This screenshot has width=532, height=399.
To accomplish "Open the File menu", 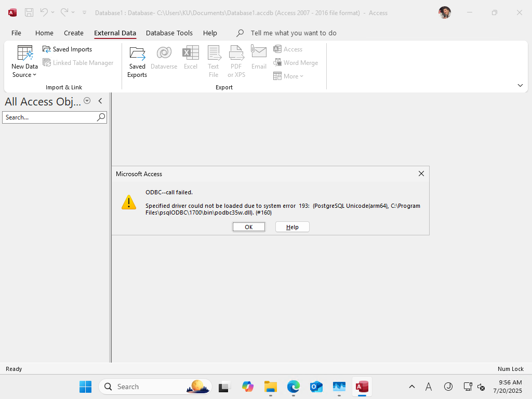I will (x=16, y=33).
